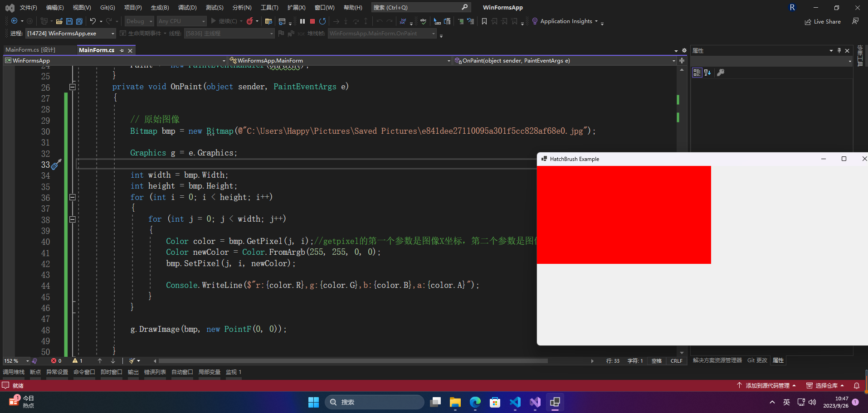Open the Windows Start button on taskbar
This screenshot has height=413, width=868.
click(x=313, y=402)
